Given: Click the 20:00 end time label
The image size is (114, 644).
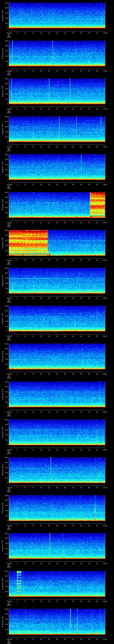Looking at the screenshot, I should (105, 223).
